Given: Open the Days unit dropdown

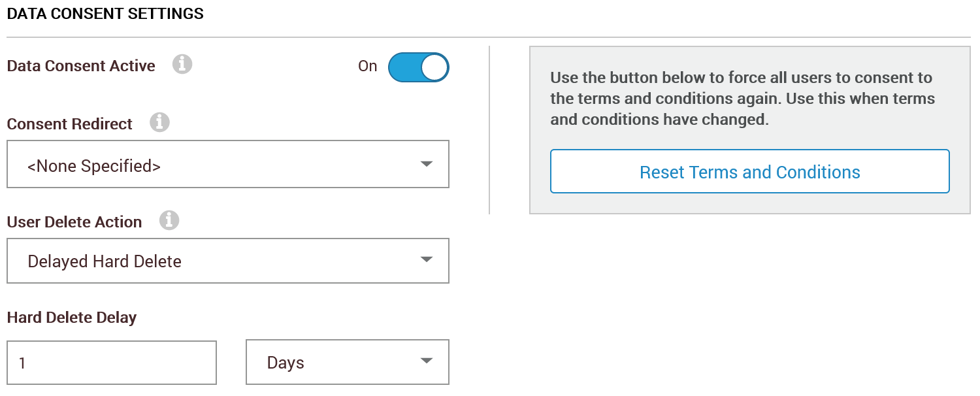Looking at the screenshot, I should (348, 362).
